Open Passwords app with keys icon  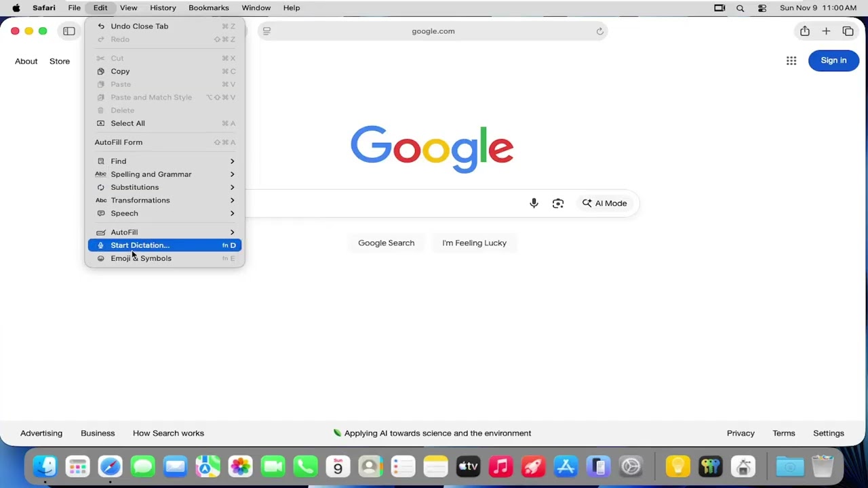pos(711,466)
